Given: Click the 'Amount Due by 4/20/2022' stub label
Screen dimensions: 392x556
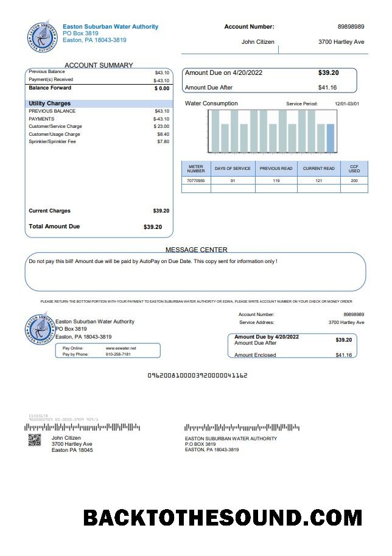Looking at the screenshot, I should (267, 337).
